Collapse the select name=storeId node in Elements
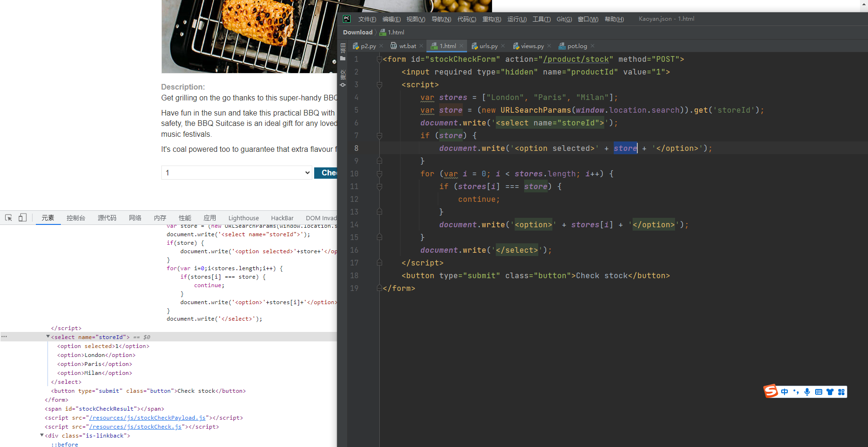The width and height of the screenshot is (868, 447). click(x=48, y=336)
